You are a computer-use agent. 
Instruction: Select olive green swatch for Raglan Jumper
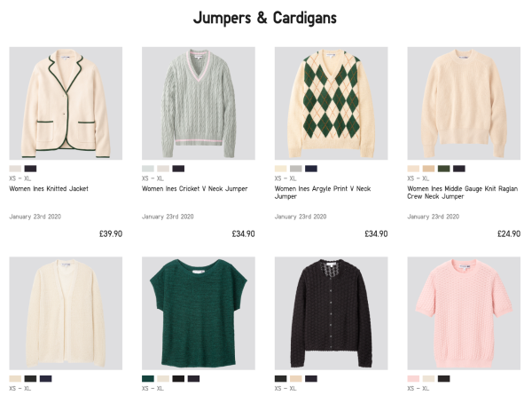point(444,169)
